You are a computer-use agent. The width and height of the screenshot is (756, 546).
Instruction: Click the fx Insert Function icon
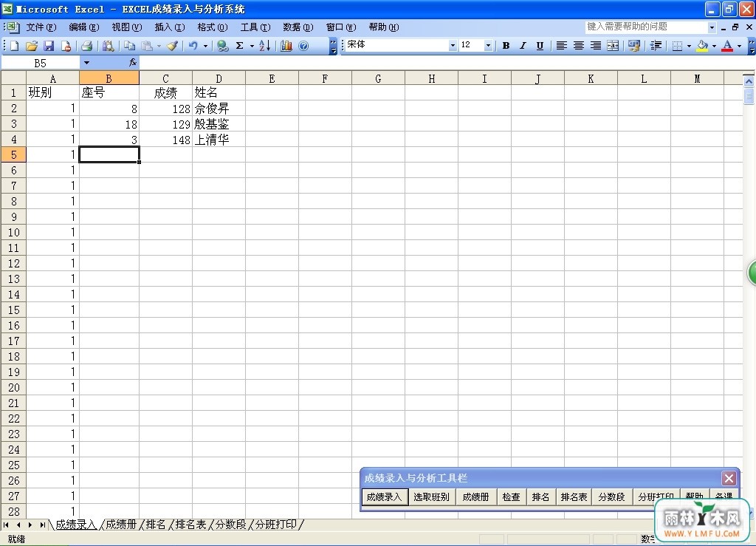[133, 63]
